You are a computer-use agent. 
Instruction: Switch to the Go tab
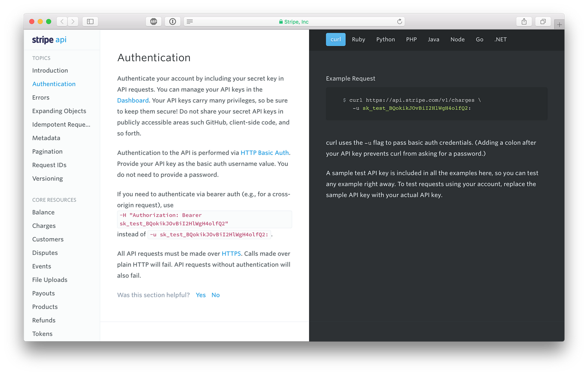[479, 39]
